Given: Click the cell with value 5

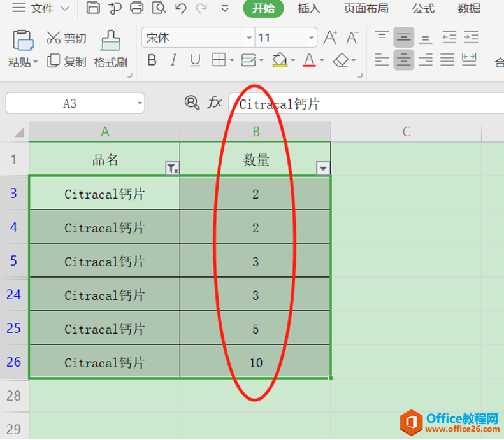Looking at the screenshot, I should point(256,328).
